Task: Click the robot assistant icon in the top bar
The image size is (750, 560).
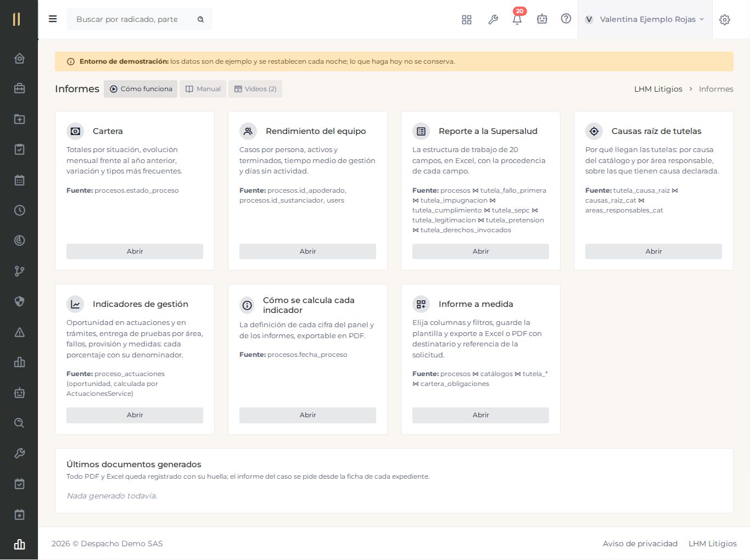Action: point(542,19)
